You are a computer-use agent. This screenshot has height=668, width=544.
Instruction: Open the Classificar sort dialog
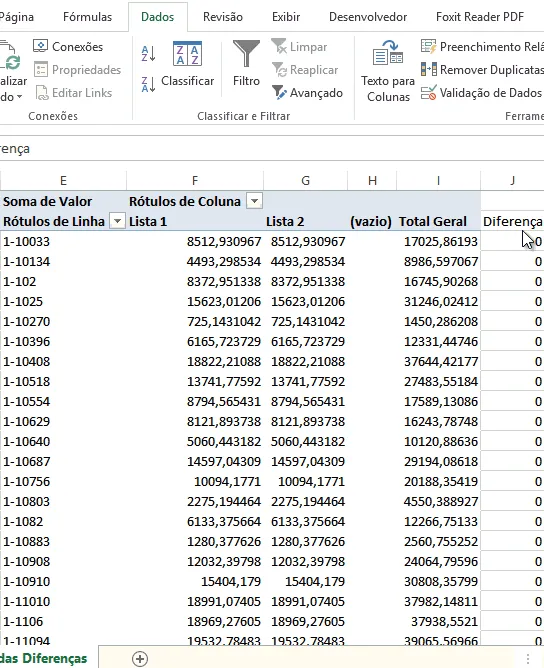pos(187,64)
